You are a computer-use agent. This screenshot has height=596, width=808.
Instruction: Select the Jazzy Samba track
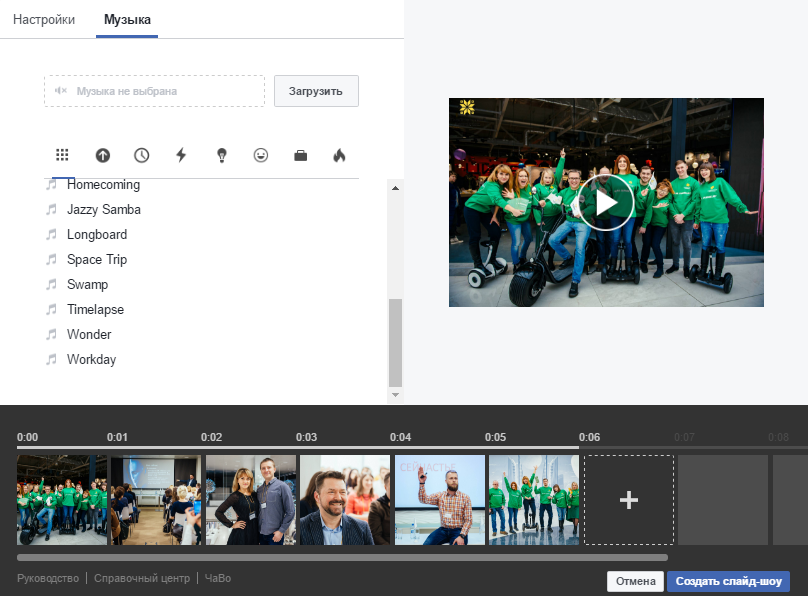[x=103, y=210]
